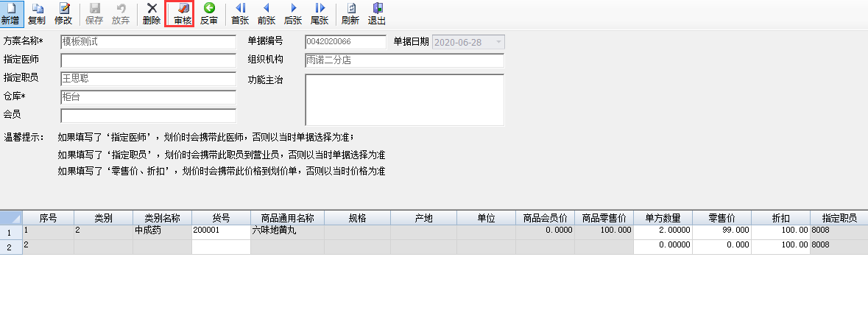Click the 商品零售价 column header
The width and height of the screenshot is (868, 310).
pyautogui.click(x=604, y=217)
